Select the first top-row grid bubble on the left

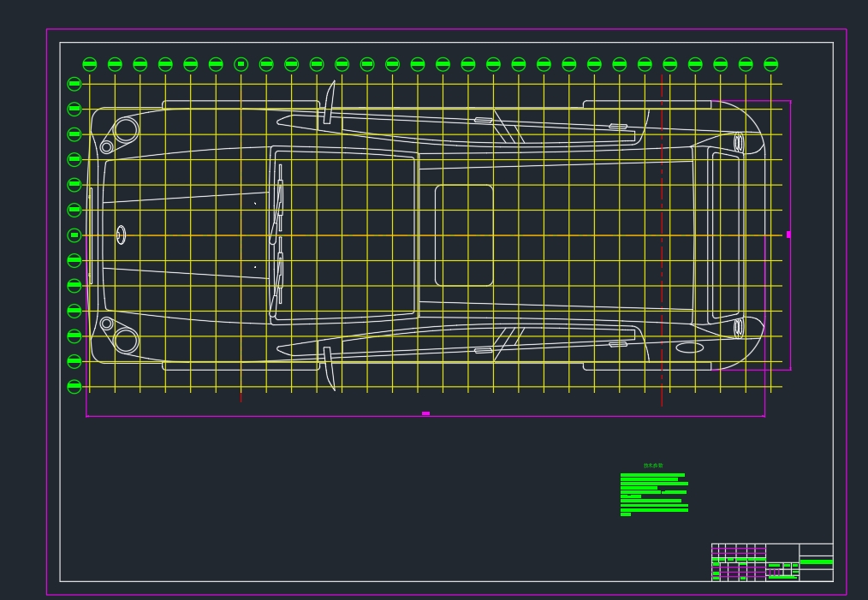pyautogui.click(x=90, y=64)
